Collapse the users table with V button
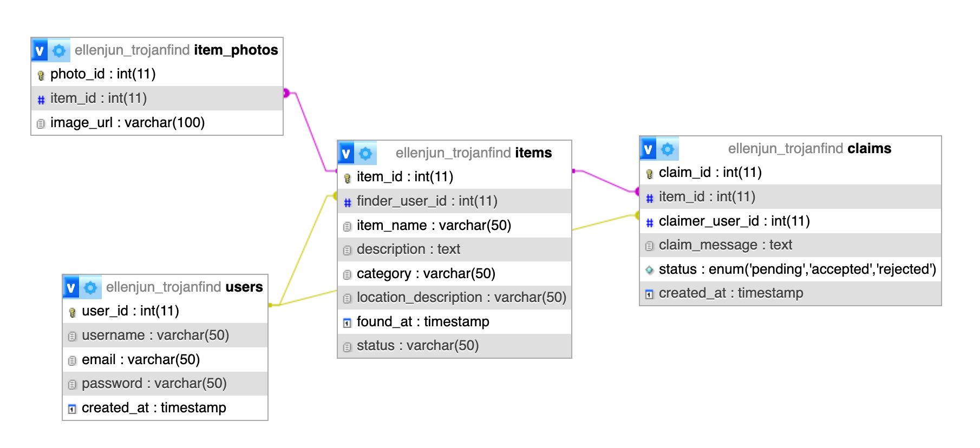 tap(71, 287)
